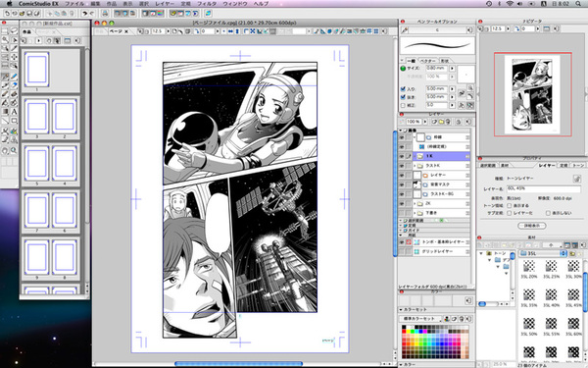
Task: Select the text tool marked A
Action: pyautogui.click(x=14, y=112)
